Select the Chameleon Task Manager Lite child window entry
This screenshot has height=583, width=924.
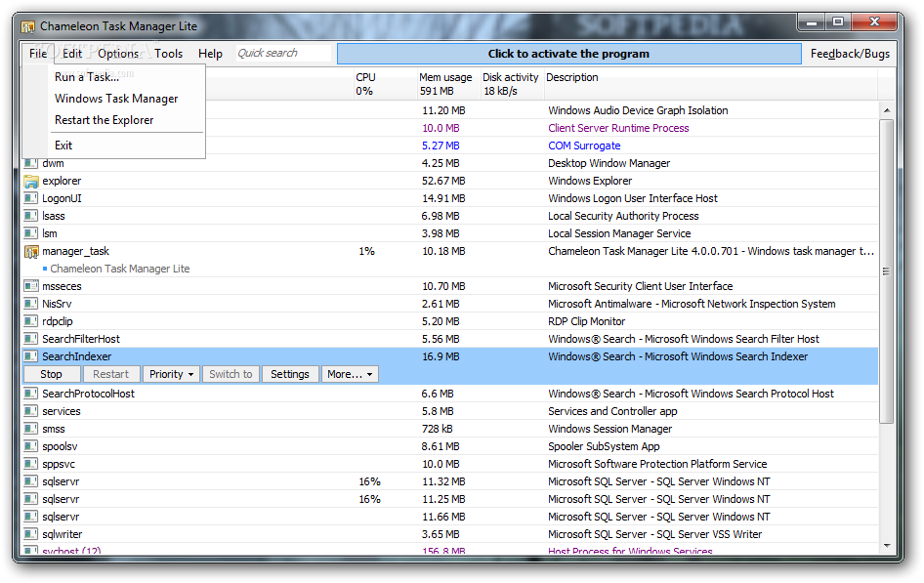click(119, 269)
